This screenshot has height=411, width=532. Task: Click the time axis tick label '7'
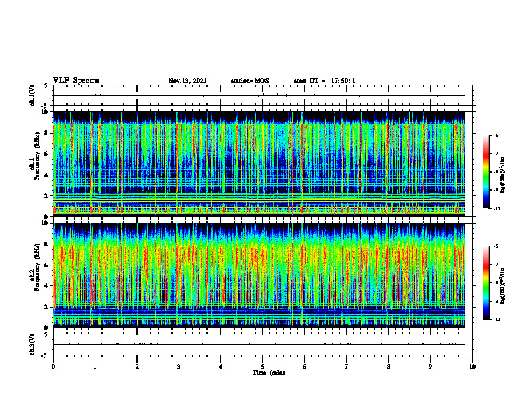(x=347, y=367)
